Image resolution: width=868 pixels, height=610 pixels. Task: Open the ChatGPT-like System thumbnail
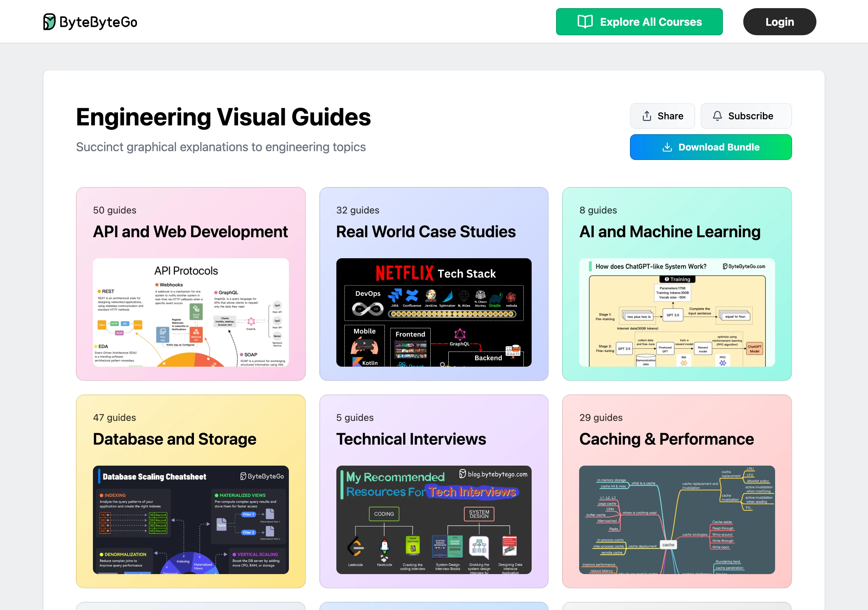click(677, 312)
